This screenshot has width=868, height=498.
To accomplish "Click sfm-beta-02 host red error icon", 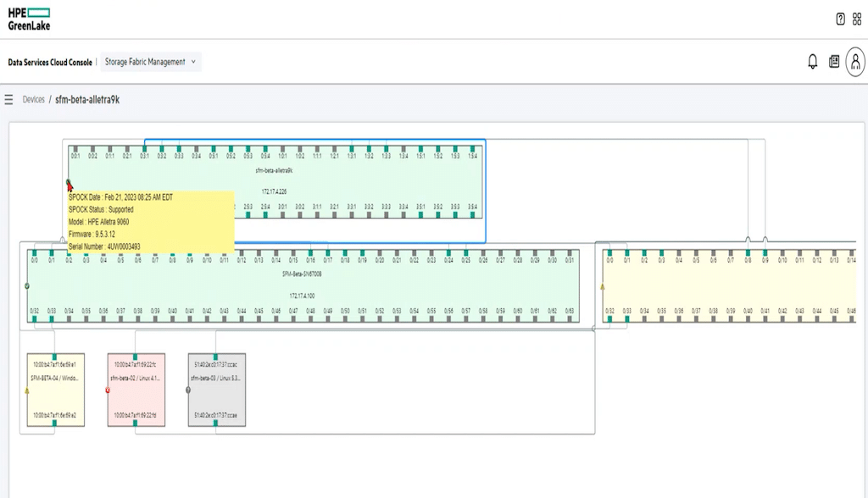I will (x=108, y=390).
